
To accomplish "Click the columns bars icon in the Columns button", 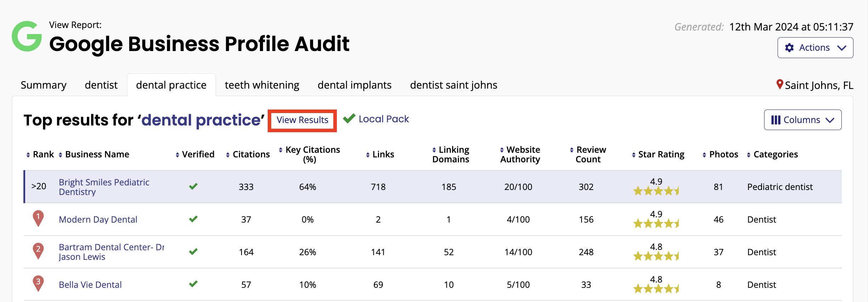I will pos(776,120).
